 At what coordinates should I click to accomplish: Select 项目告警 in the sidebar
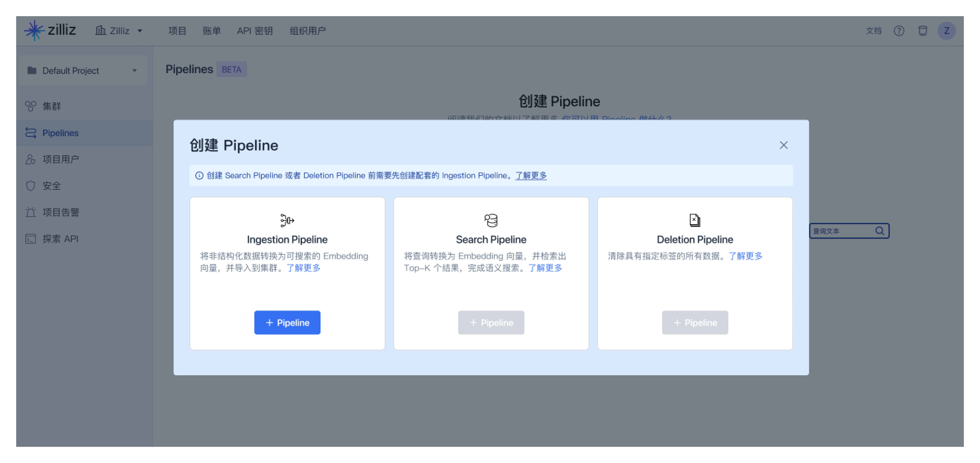click(84, 212)
